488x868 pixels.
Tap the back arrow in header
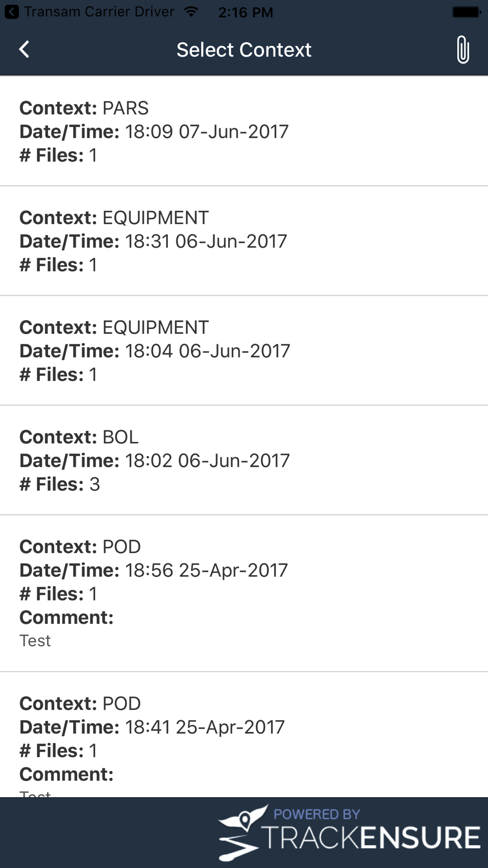(x=24, y=49)
